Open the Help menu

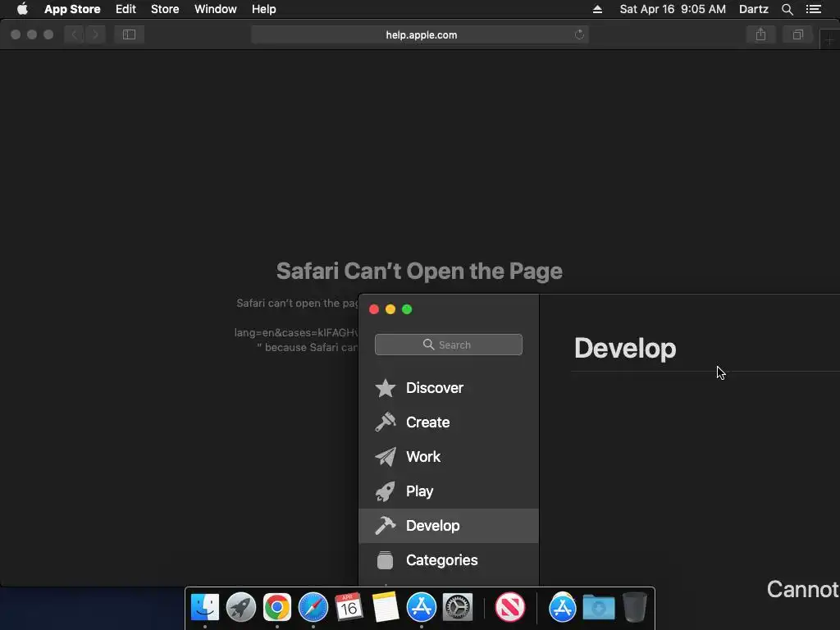click(x=264, y=9)
